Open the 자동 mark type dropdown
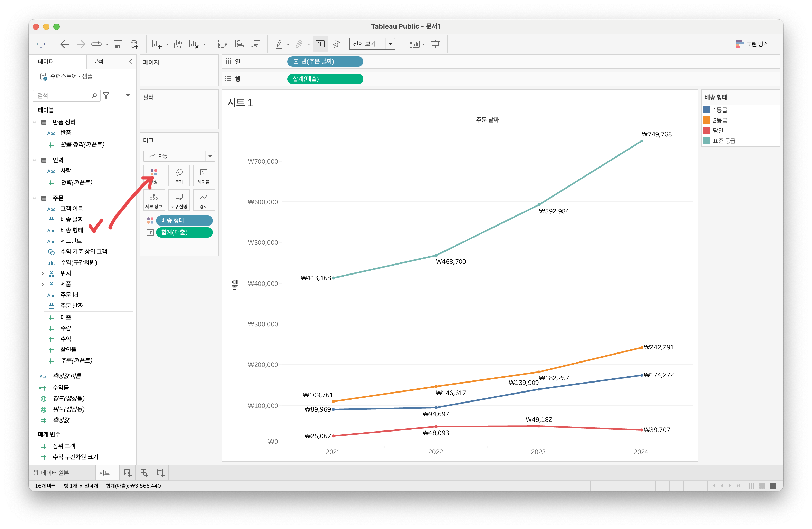The image size is (812, 529). click(179, 156)
